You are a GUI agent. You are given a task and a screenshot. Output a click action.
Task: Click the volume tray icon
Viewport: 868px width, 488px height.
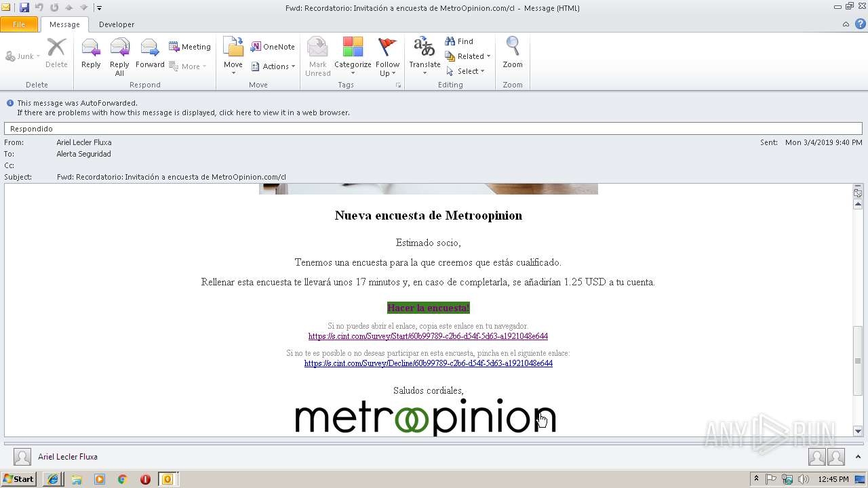(804, 479)
